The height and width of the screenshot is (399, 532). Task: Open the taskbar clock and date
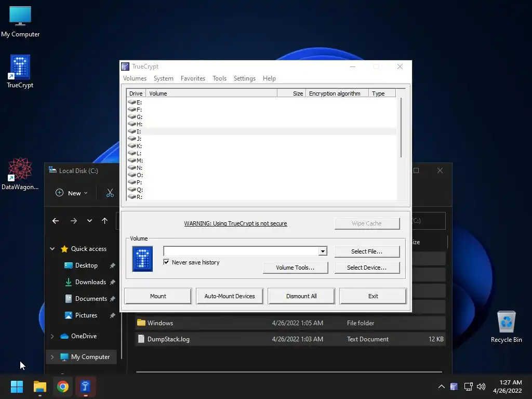pos(507,387)
